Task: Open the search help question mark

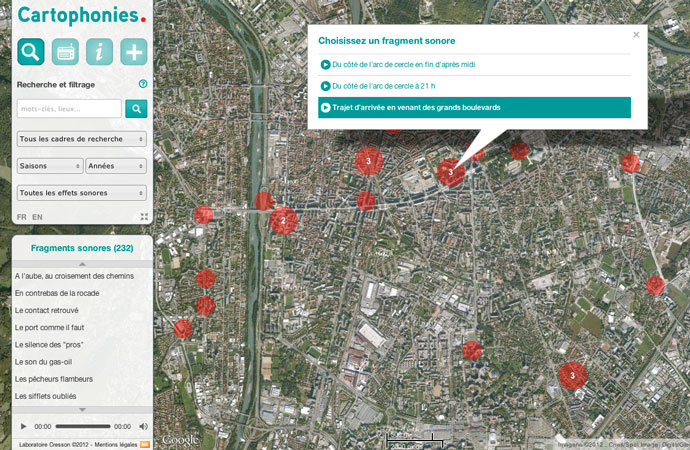Action: tap(143, 85)
